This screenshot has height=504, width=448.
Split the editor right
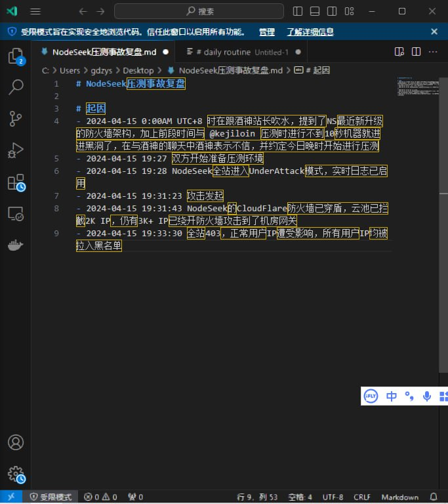pyautogui.click(x=416, y=52)
